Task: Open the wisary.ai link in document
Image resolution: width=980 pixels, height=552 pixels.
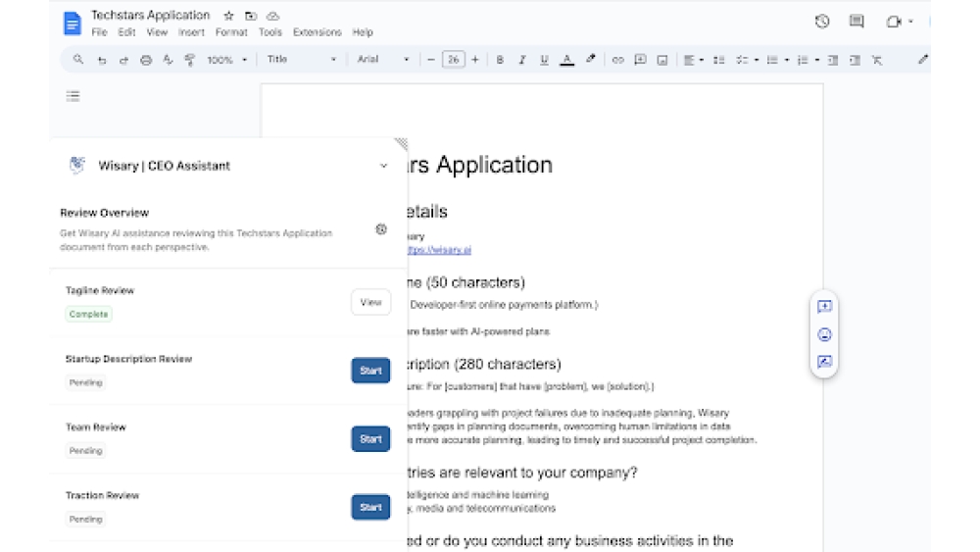Action: tap(439, 250)
